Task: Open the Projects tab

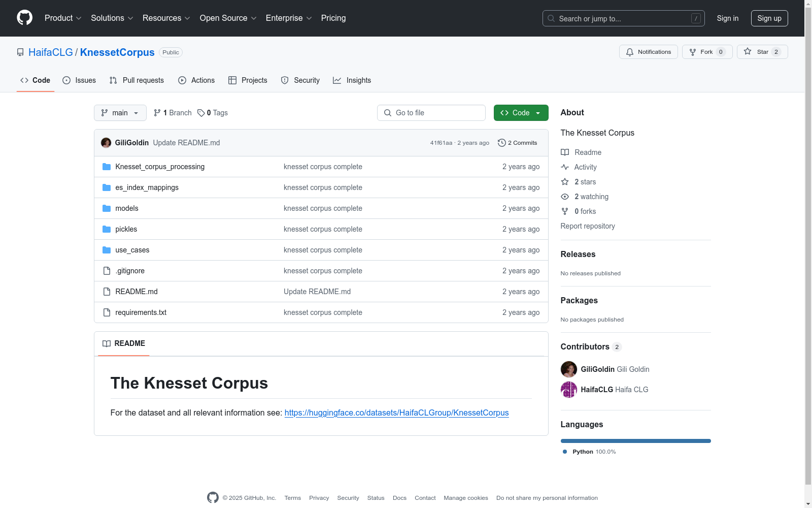Action: coord(248,80)
